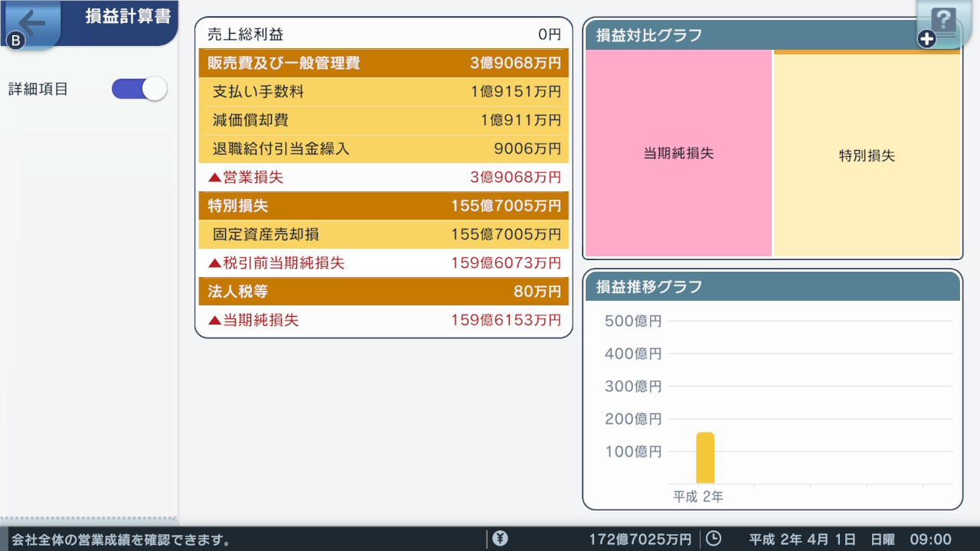Click the 固定資産売却損 line item
The height and width of the screenshot is (551, 980).
click(x=383, y=234)
